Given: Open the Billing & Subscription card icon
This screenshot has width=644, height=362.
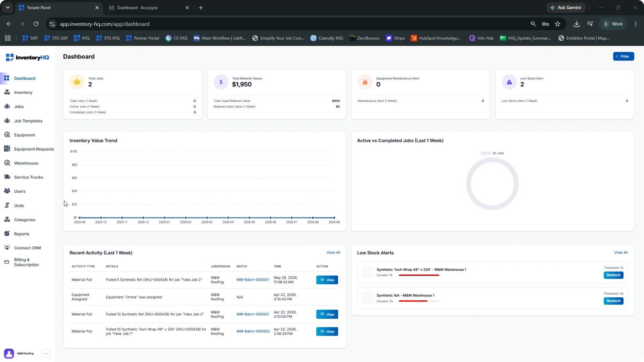Looking at the screenshot, I should click(x=6, y=262).
